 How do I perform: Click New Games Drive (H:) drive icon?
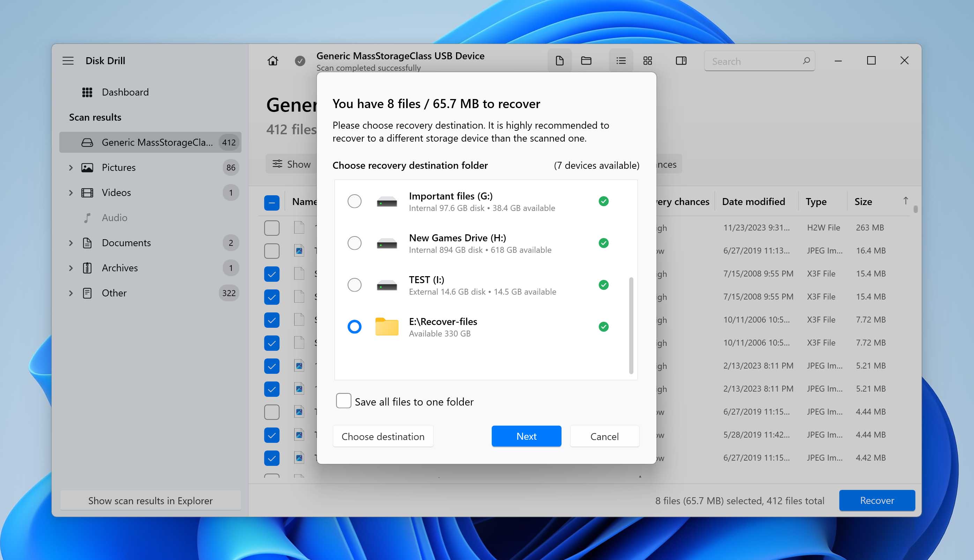[387, 243]
